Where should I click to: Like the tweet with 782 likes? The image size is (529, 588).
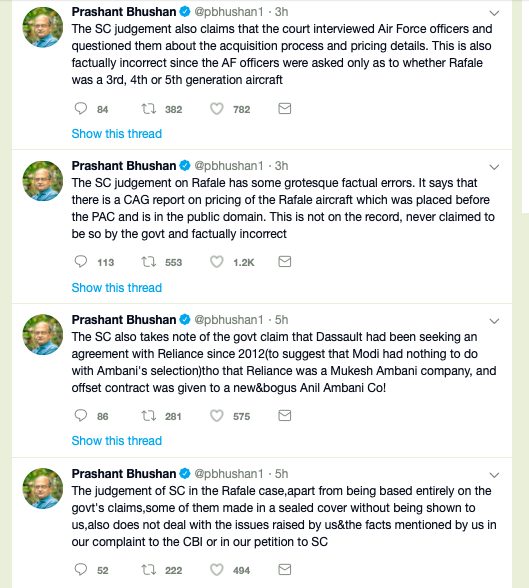[216, 109]
